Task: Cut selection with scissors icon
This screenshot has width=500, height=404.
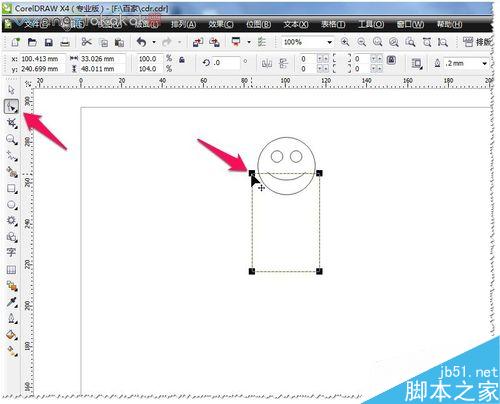Action: [x=87, y=42]
